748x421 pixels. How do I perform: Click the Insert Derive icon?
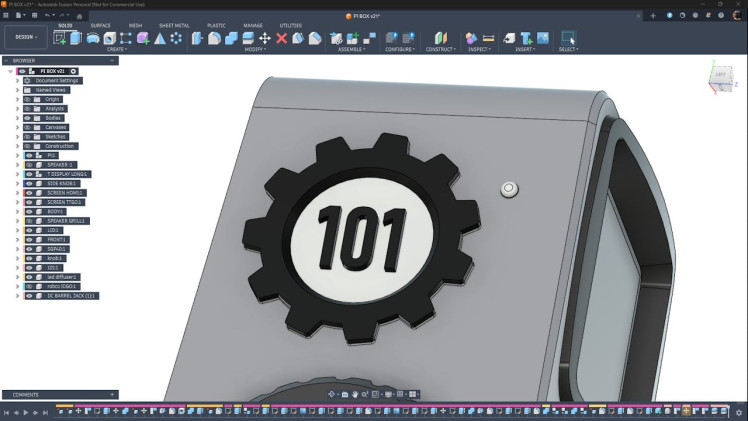[x=509, y=38]
